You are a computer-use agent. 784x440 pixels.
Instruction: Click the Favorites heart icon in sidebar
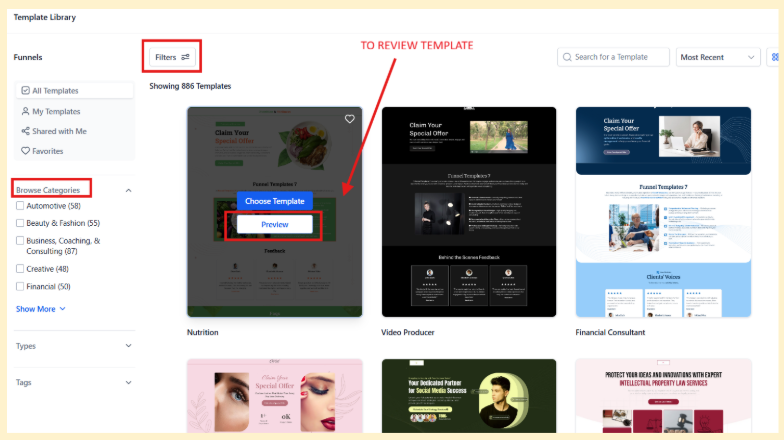(x=26, y=150)
